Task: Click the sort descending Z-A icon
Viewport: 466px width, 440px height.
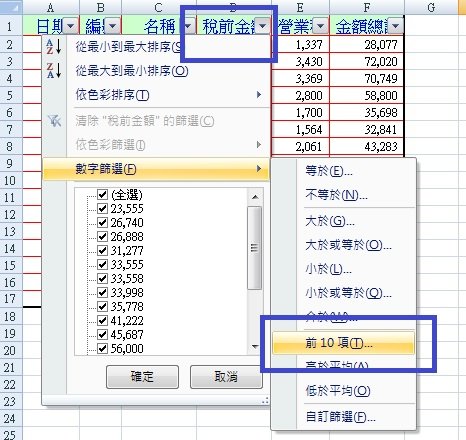Action: tap(53, 70)
